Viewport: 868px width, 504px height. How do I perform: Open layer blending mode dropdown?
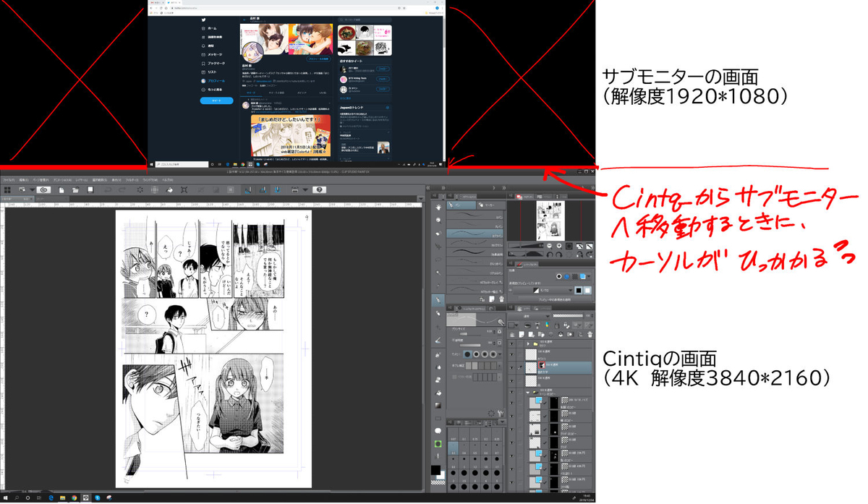pyautogui.click(x=529, y=316)
